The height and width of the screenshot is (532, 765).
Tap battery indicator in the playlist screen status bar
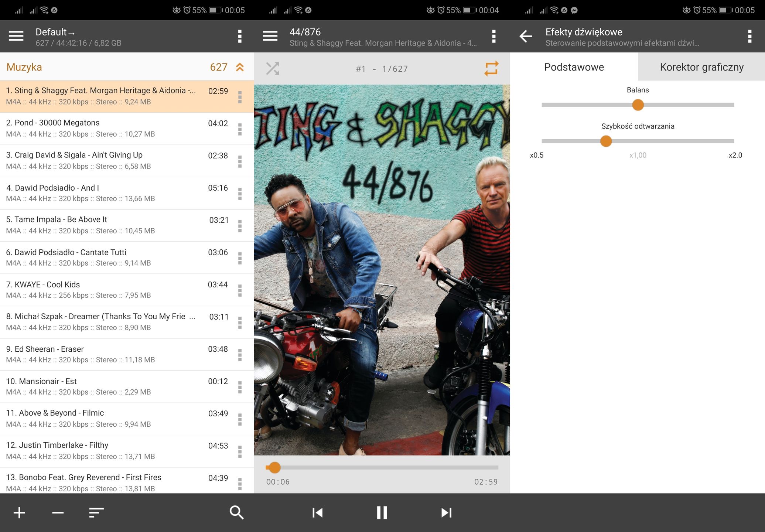(216, 10)
